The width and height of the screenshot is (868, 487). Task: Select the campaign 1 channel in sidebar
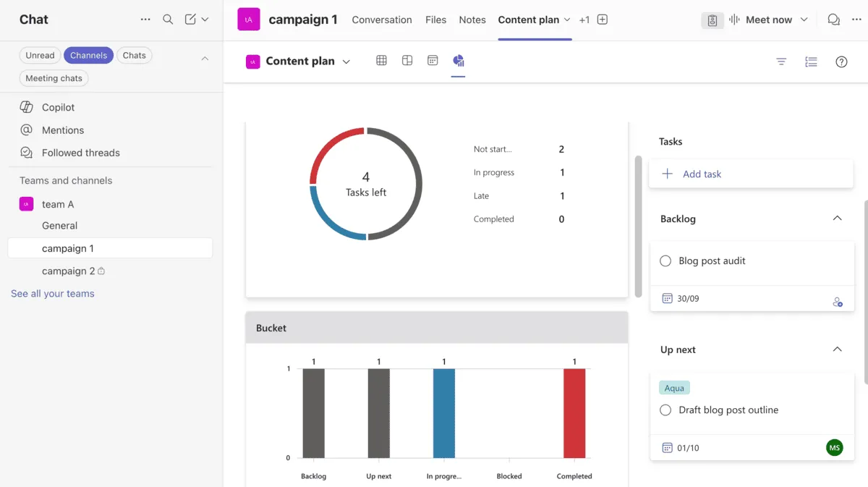[x=110, y=248]
